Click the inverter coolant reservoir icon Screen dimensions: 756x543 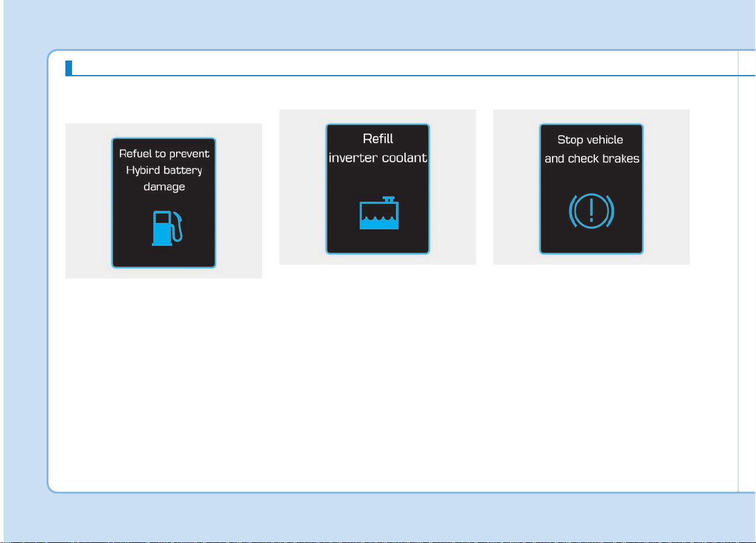tap(378, 212)
